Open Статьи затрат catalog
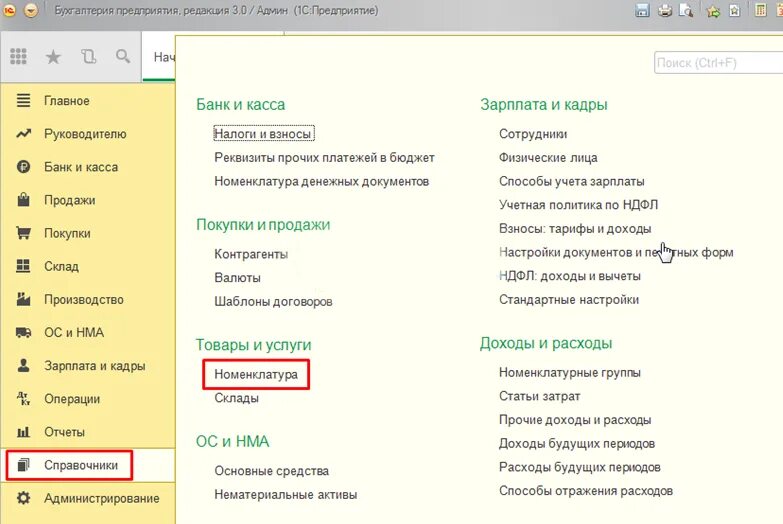 (539, 397)
